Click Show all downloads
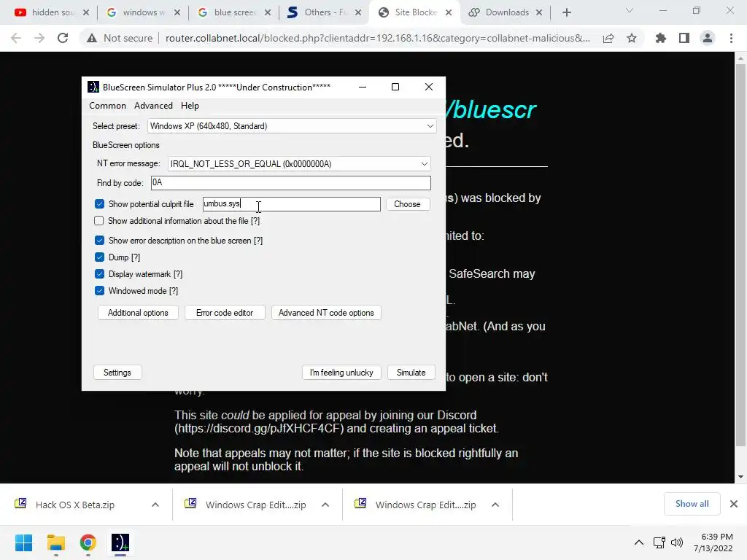747x560 pixels. point(692,504)
